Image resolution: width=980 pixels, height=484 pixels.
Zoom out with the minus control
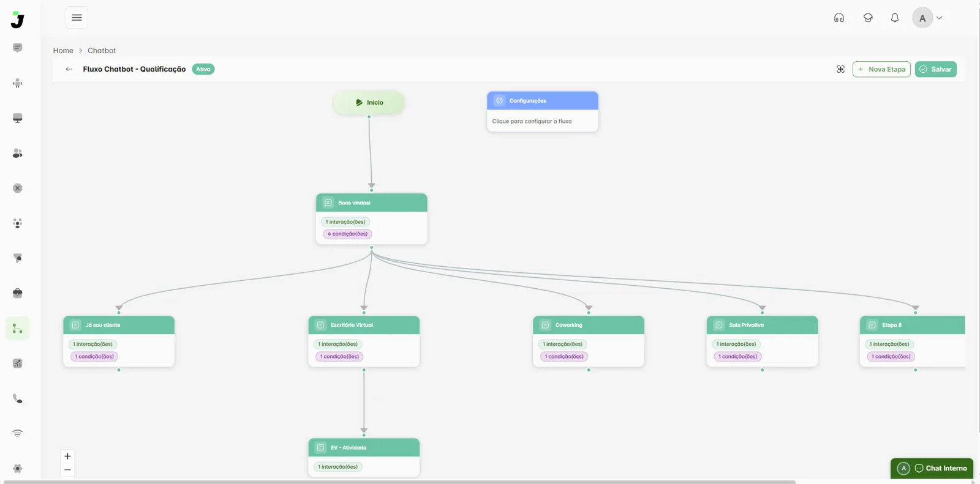pos(67,470)
